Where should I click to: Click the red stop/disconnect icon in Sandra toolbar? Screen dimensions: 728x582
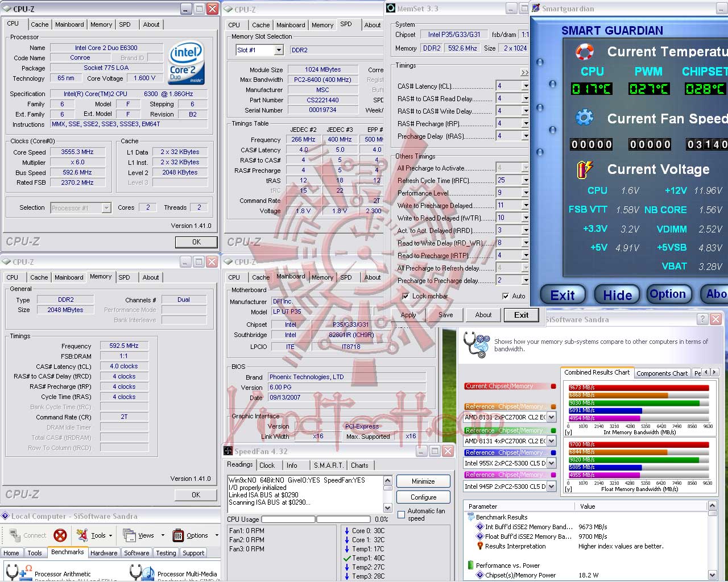[x=60, y=535]
